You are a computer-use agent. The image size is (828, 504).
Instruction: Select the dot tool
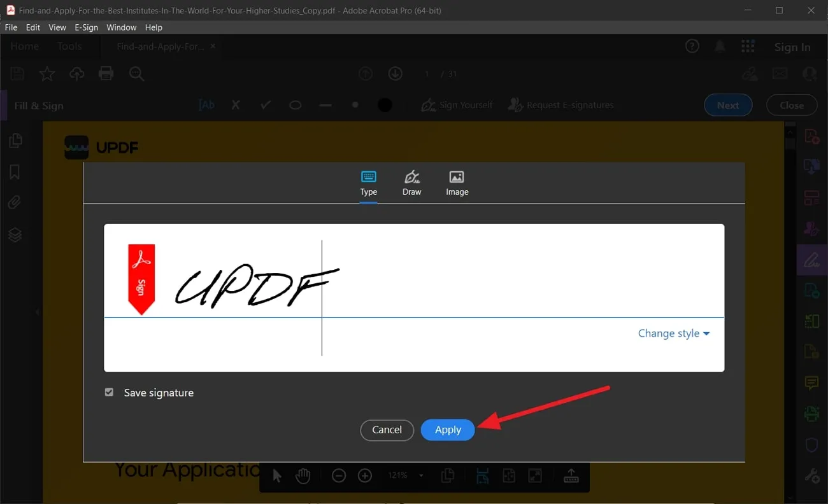coord(355,105)
